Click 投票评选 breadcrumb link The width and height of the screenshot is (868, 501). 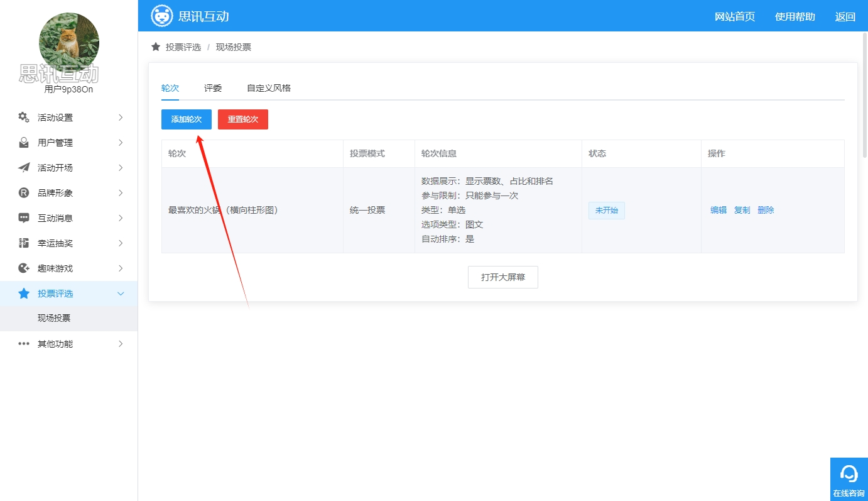[183, 47]
